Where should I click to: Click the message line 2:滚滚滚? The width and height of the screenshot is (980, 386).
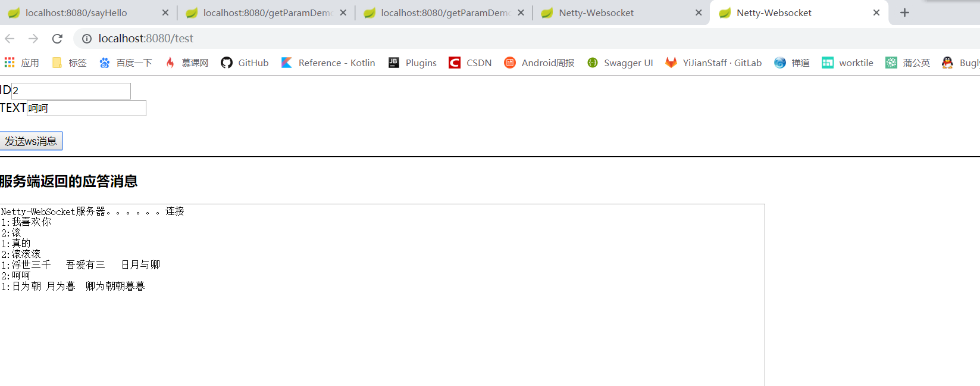click(21, 254)
